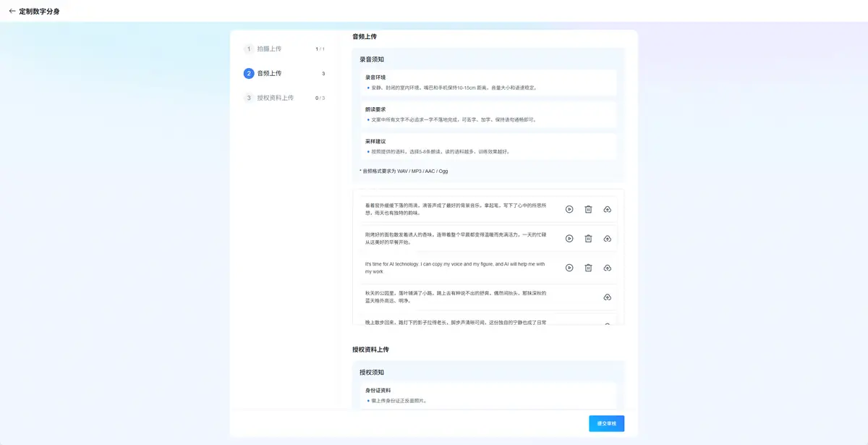Upload audio for 秋天的公园里 sentence
The image size is (868, 445).
pyautogui.click(x=607, y=297)
